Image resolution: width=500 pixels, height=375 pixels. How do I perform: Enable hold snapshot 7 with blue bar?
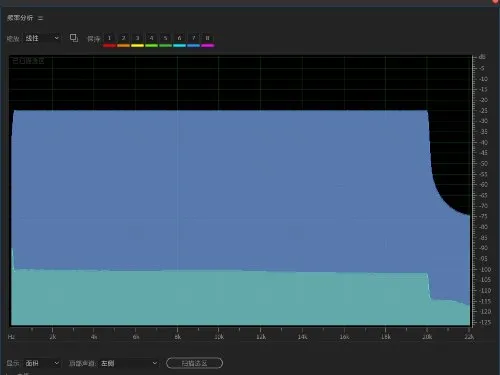tap(193, 38)
